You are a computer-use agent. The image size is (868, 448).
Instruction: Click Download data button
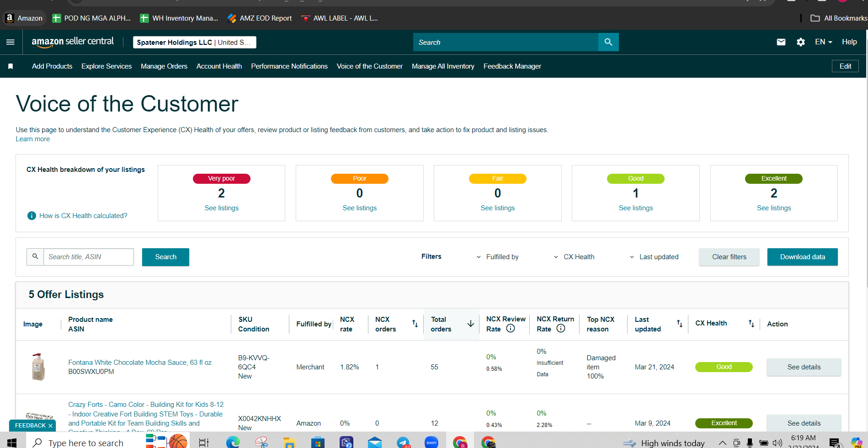(803, 257)
